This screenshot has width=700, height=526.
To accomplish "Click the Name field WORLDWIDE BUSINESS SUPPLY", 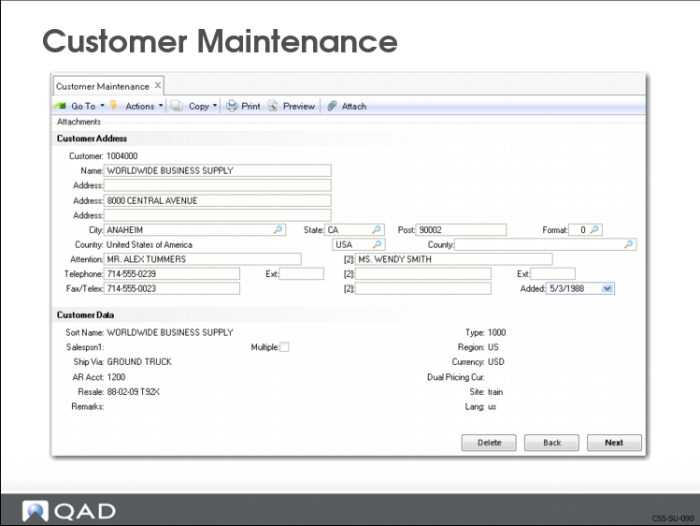I will pyautogui.click(x=217, y=171).
